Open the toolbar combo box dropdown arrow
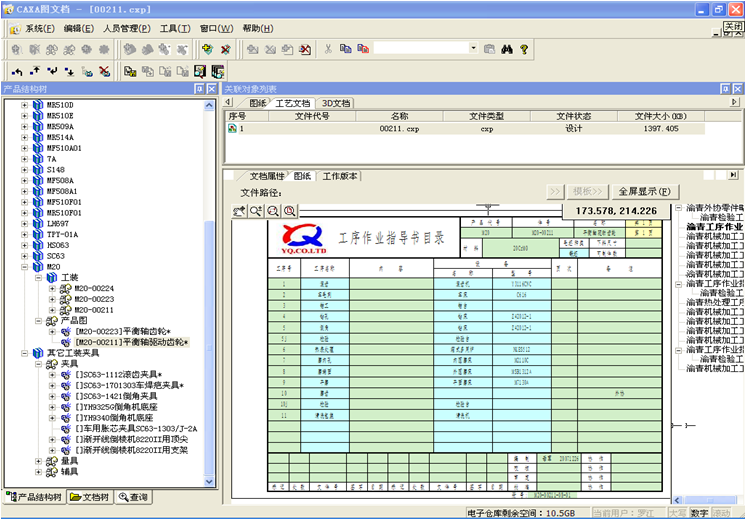 [x=473, y=48]
